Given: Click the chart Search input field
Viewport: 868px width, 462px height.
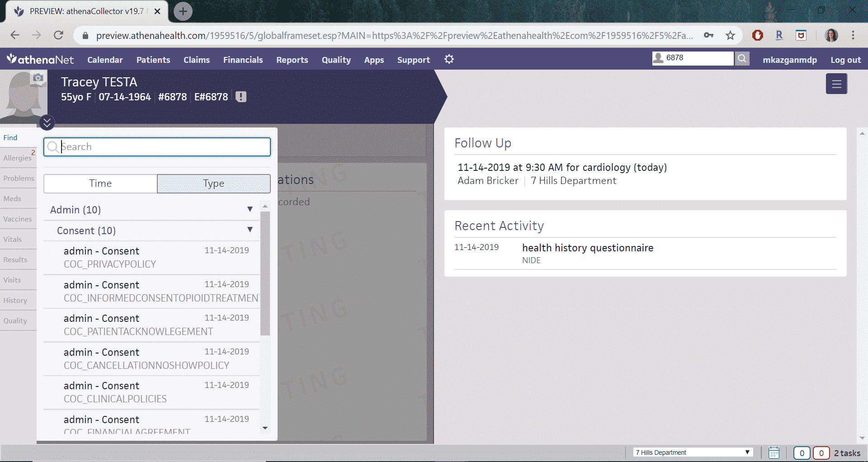Looking at the screenshot, I should 157,147.
